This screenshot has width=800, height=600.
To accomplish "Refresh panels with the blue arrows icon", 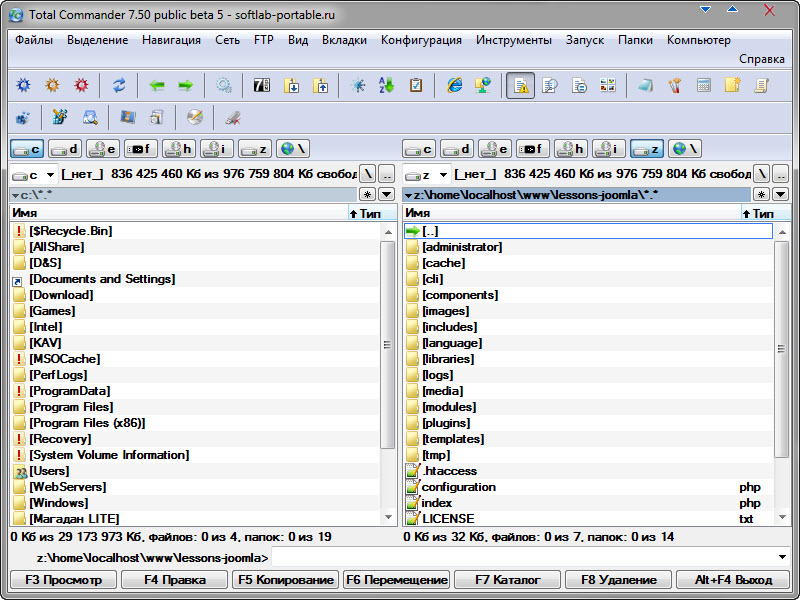I will click(119, 85).
